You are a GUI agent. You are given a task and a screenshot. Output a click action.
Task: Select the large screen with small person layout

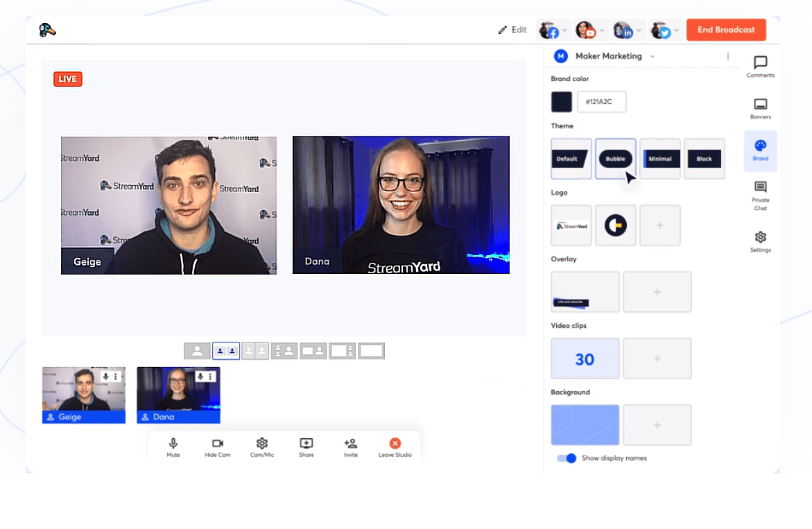pyautogui.click(x=343, y=351)
